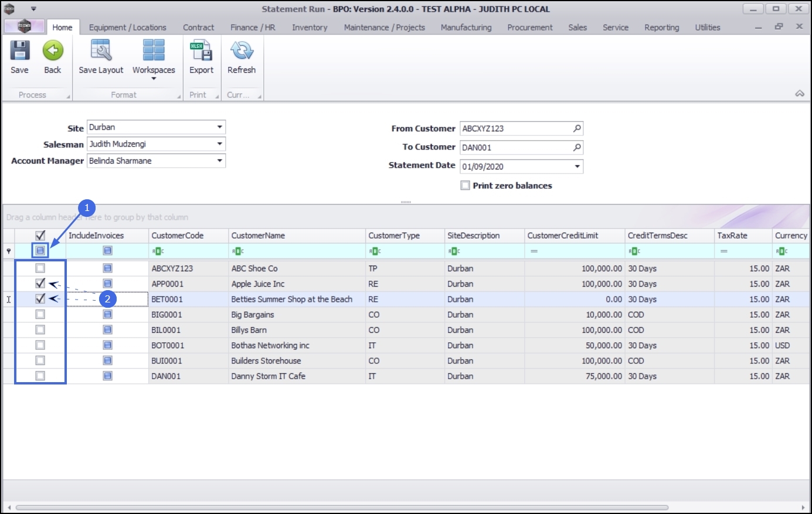This screenshot has width=812, height=514.
Task: Open the Finance / HR ribbon tab
Action: tap(253, 28)
